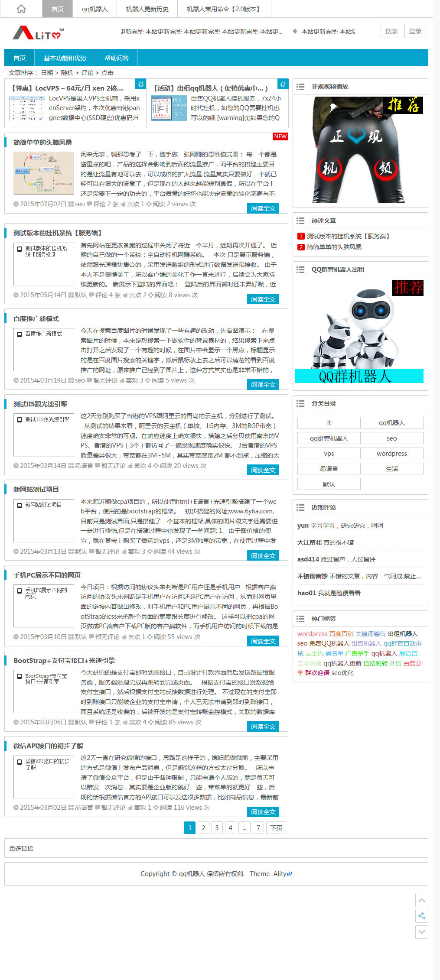
Task: Sort articles by 评论
Action: coord(87,73)
